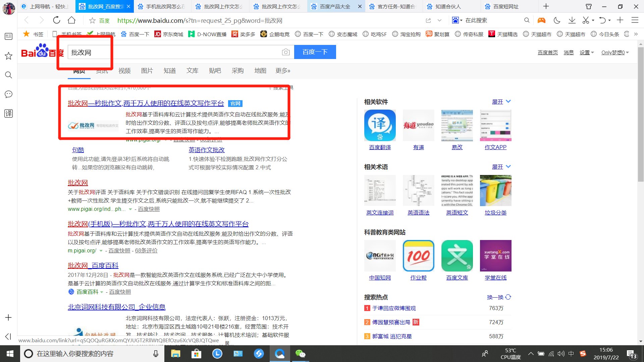Open 于谦回应微博围观 hot search
644x362 pixels.
(394, 308)
